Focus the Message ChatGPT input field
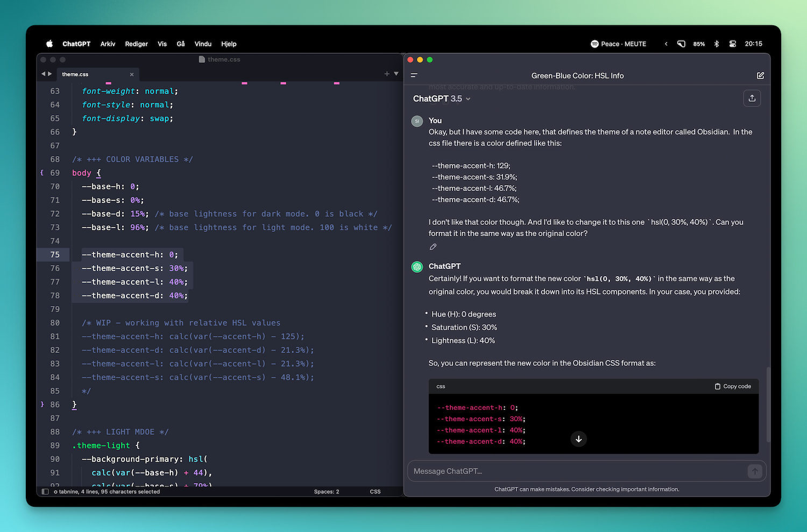The image size is (807, 532). pos(576,471)
